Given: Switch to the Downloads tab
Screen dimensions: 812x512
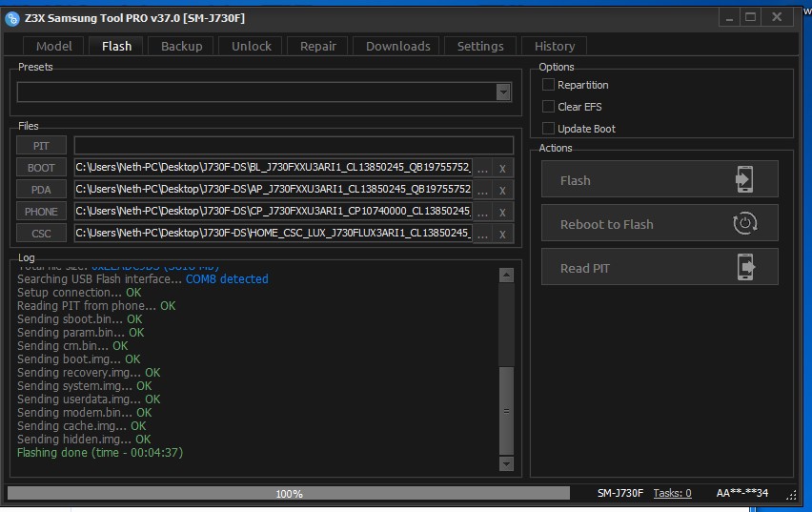Looking at the screenshot, I should (397, 46).
